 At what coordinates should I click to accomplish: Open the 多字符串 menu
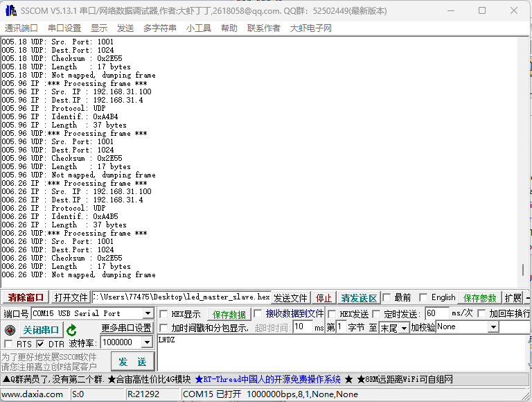pyautogui.click(x=159, y=28)
